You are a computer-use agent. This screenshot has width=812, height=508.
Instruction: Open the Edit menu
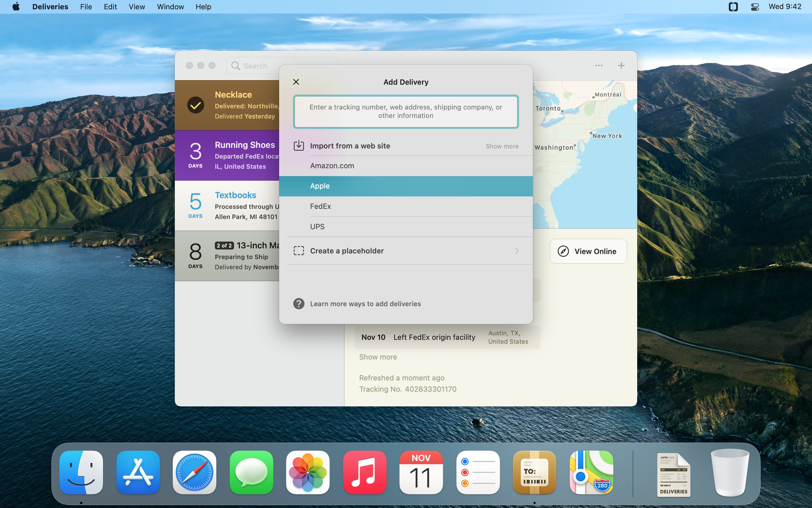tap(110, 7)
